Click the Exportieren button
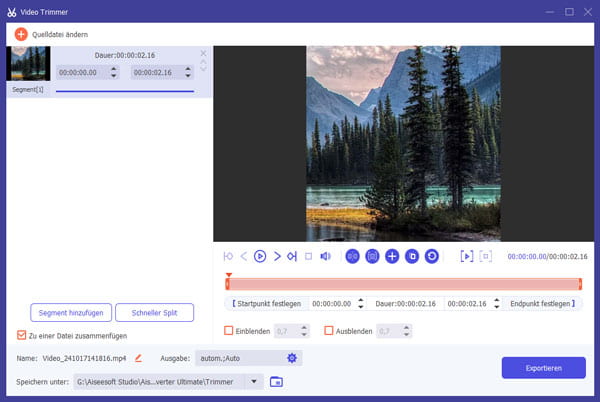 click(543, 368)
